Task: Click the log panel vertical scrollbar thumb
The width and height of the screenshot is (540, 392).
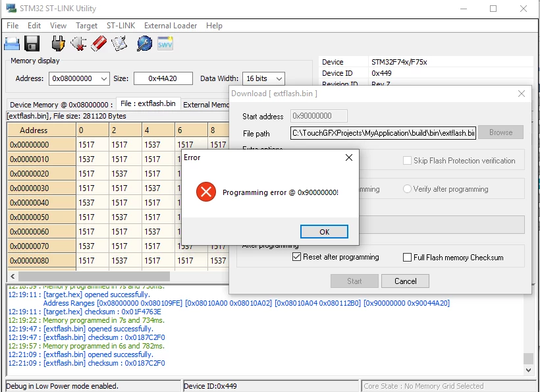Action: click(x=529, y=358)
